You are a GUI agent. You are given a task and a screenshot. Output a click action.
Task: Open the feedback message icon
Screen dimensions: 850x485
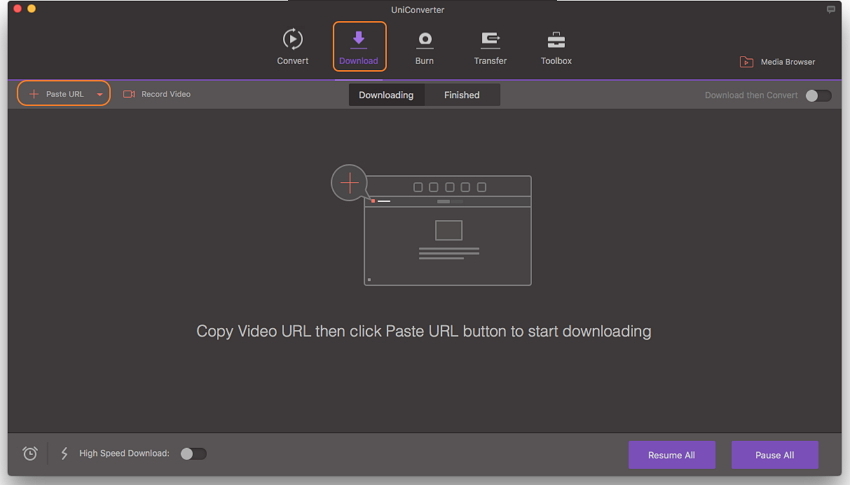click(x=830, y=9)
